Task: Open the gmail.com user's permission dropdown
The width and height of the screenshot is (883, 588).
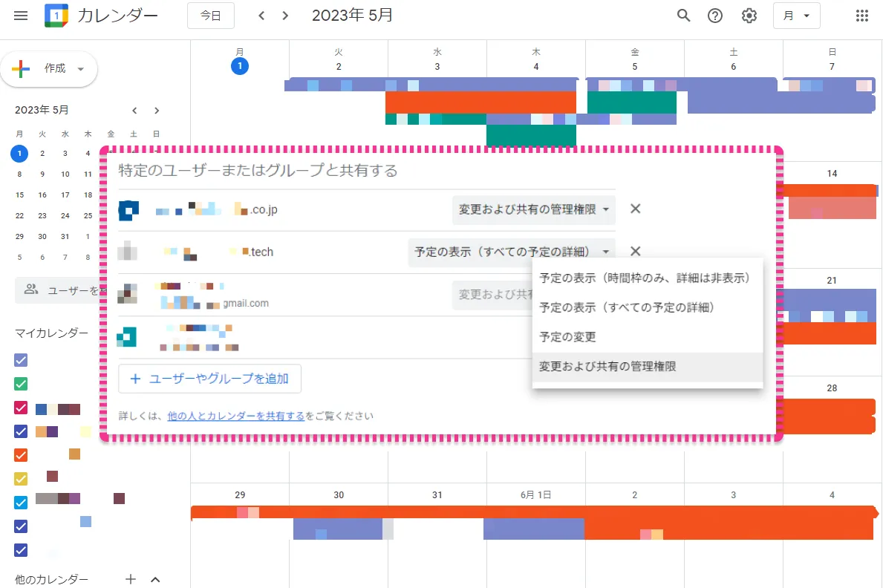Action: (493, 294)
